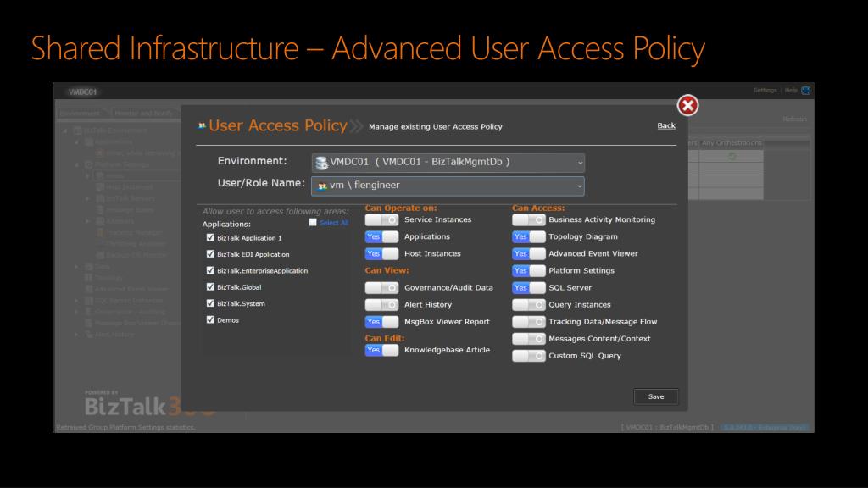Uncheck BizTalk EDI Application
The height and width of the screenshot is (488, 868).
210,254
